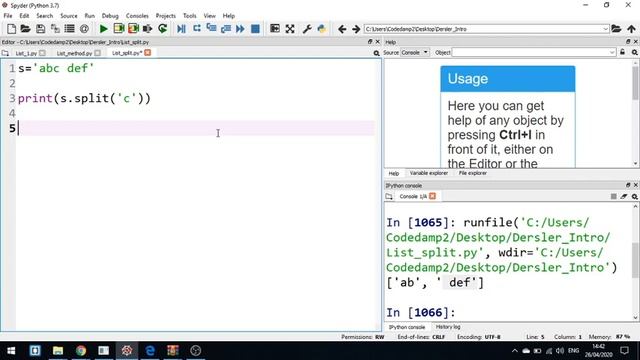Switch to List_method.py editor tab
Image resolution: width=640 pixels, height=360 pixels.
(x=74, y=53)
